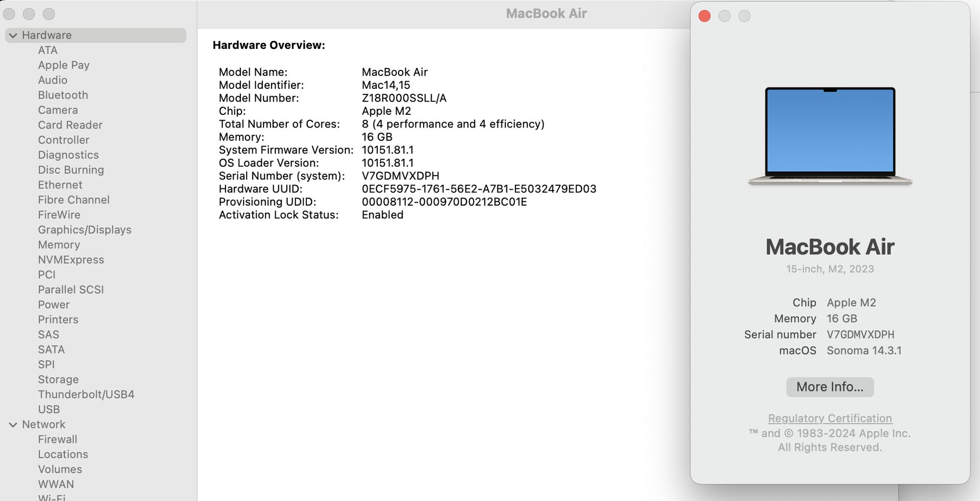The height and width of the screenshot is (501, 980).
Task: Click the Memory value 16 GB in overview
Action: [x=377, y=137]
